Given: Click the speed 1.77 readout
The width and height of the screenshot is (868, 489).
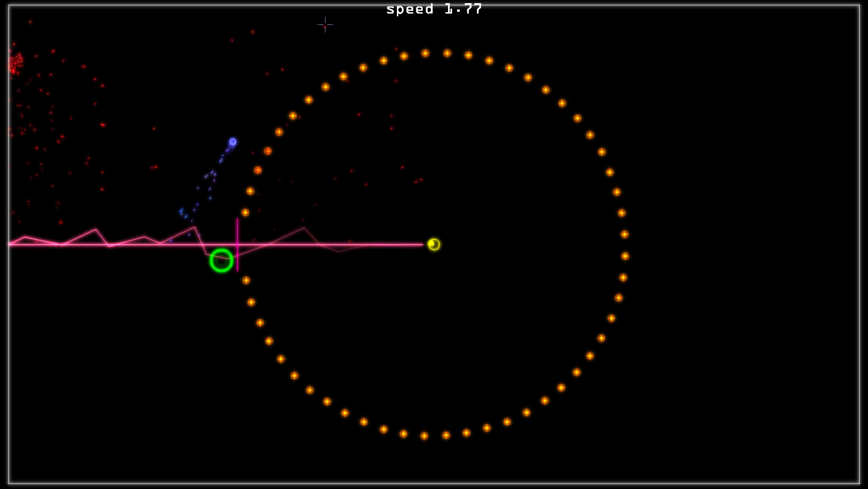Looking at the screenshot, I should (x=434, y=9).
